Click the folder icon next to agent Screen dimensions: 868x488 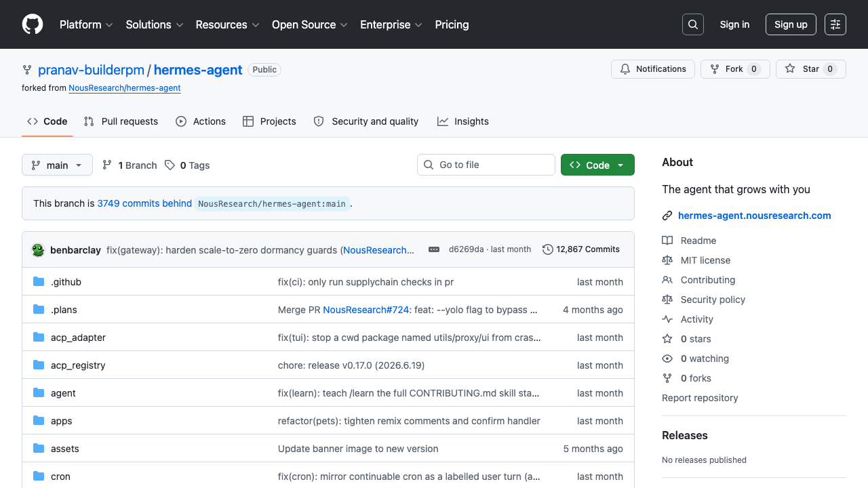tap(39, 393)
